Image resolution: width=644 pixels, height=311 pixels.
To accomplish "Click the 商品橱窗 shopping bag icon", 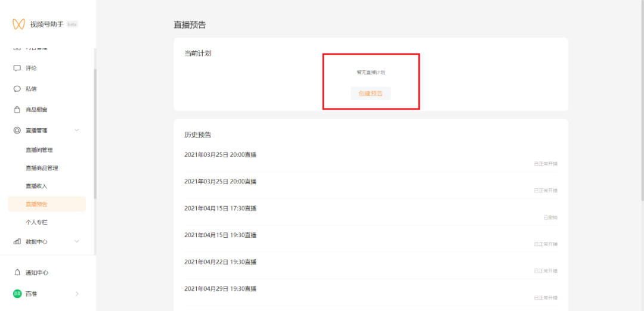I will tap(17, 110).
